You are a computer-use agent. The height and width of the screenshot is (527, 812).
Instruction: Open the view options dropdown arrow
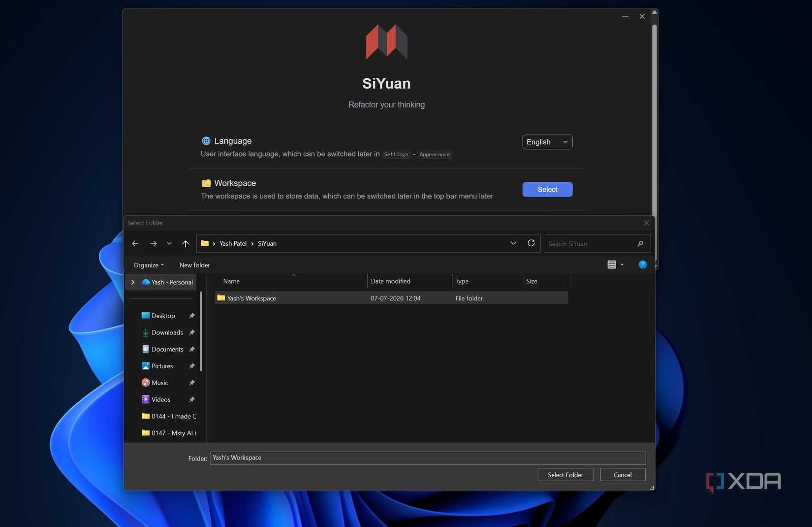click(x=622, y=264)
